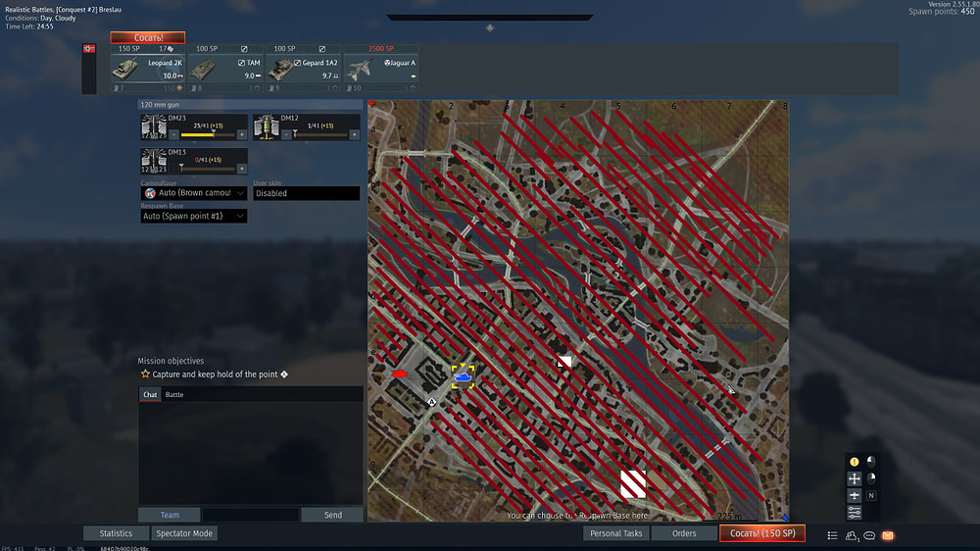Viewport: 980px width, 551px height.
Task: Open the squad members icon
Action: tap(851, 535)
